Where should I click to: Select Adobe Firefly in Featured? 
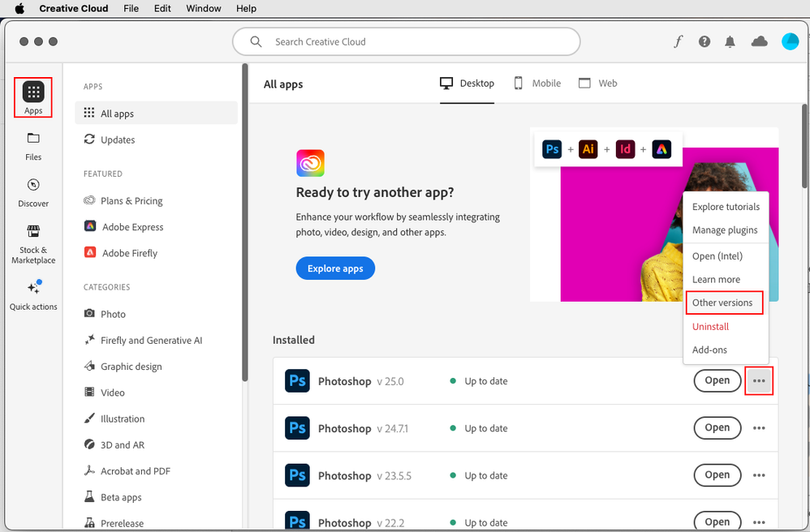click(120, 253)
